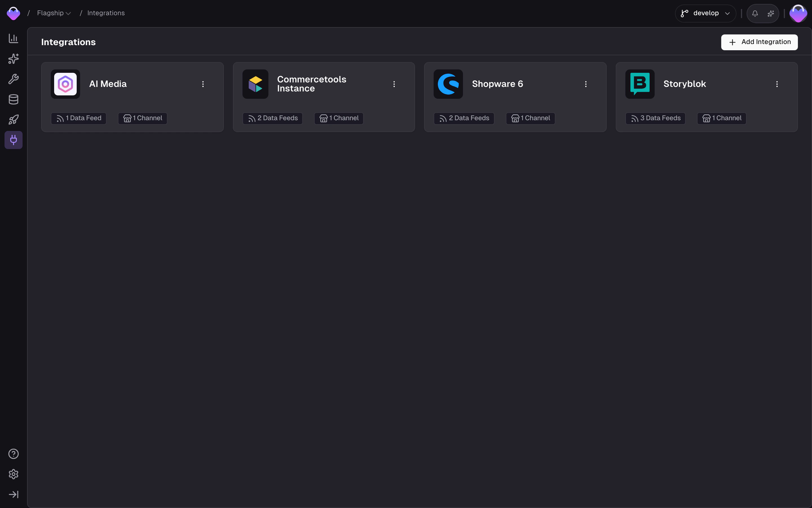This screenshot has height=508, width=812.
Task: Open the three-dot menu for Storyblok
Action: tap(777, 84)
